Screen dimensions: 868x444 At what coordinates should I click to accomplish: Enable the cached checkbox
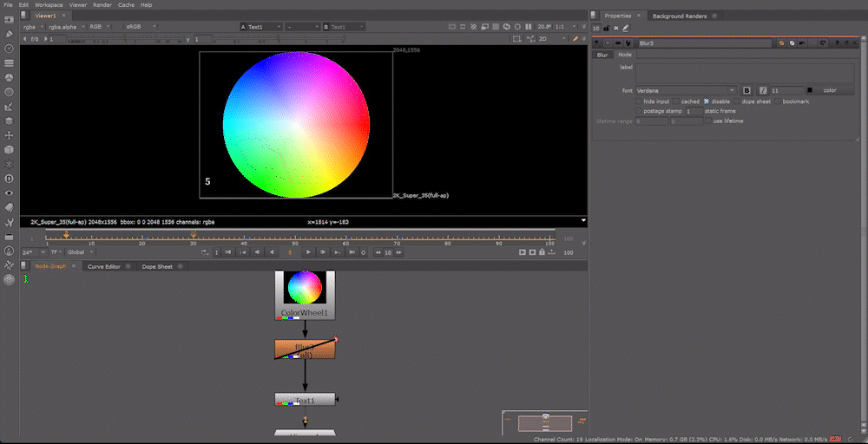pyautogui.click(x=676, y=101)
